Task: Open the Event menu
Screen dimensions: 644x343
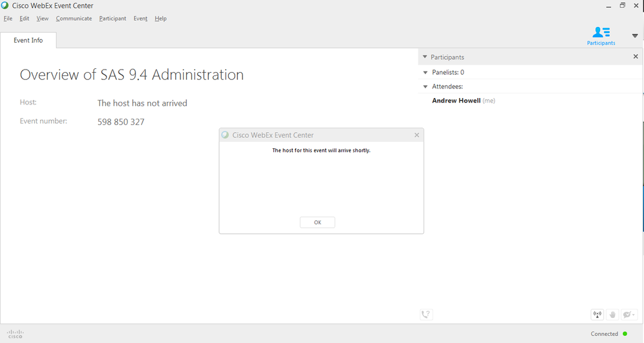Action: pos(141,19)
